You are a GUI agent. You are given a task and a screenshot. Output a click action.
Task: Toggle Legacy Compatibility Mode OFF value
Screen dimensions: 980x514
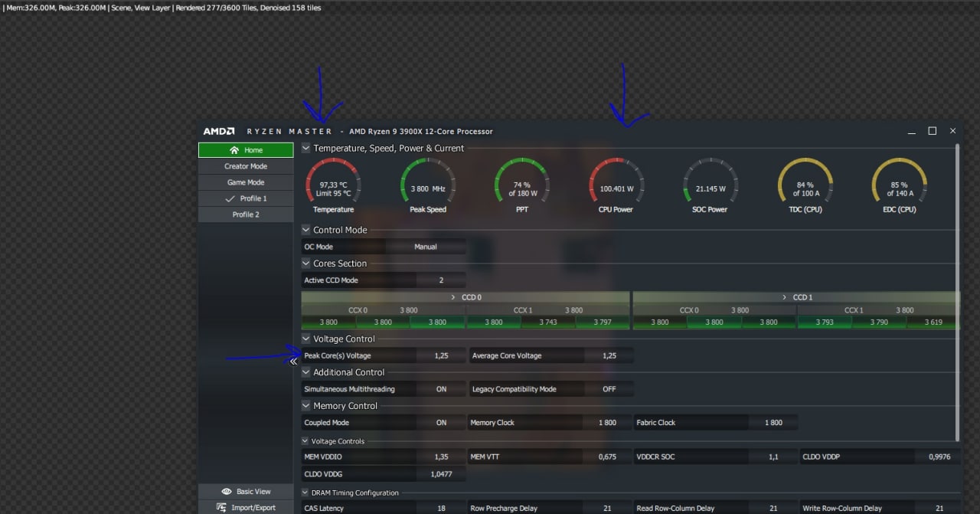point(609,389)
